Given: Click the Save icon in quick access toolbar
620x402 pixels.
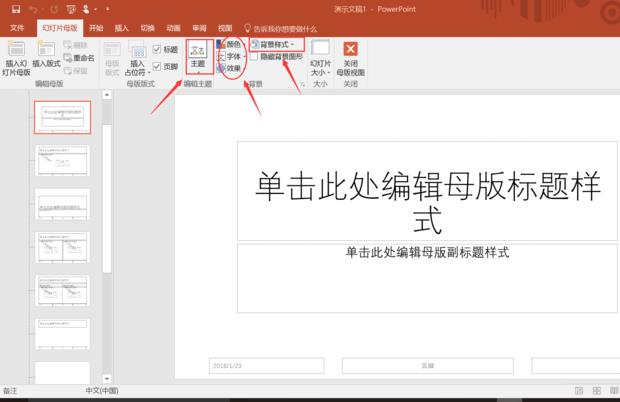Looking at the screenshot, I should click(x=16, y=8).
